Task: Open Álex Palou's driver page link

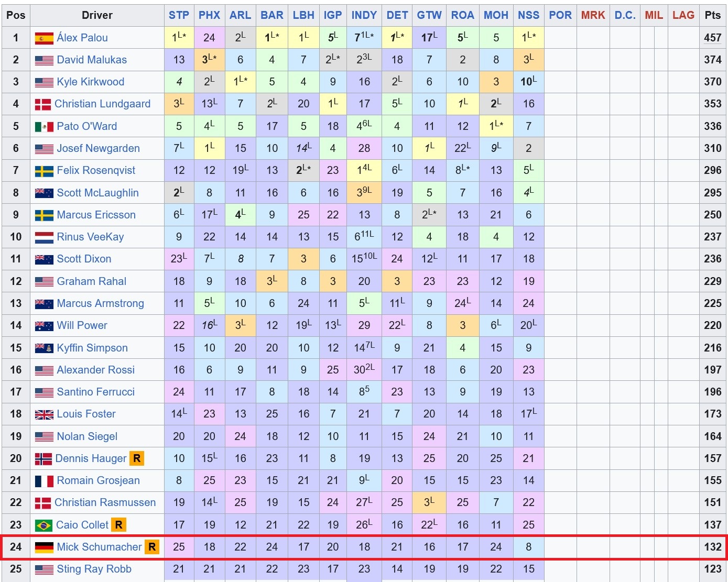Action: tap(82, 38)
